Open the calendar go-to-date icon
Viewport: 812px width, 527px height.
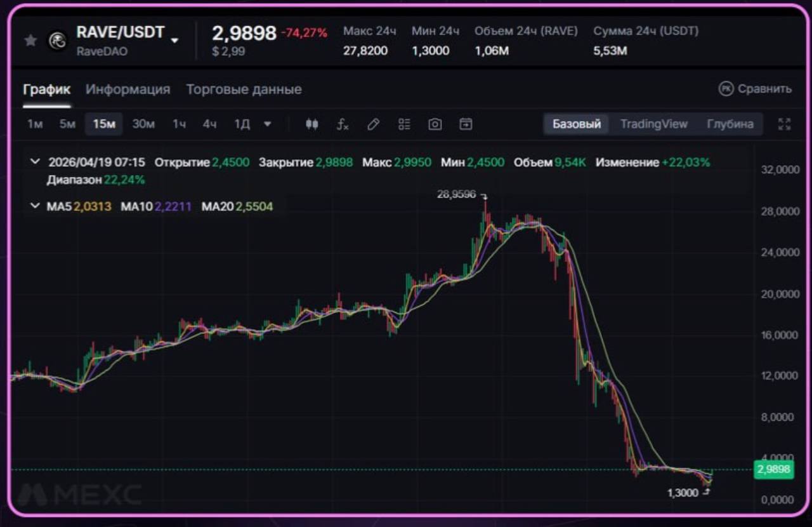point(466,124)
